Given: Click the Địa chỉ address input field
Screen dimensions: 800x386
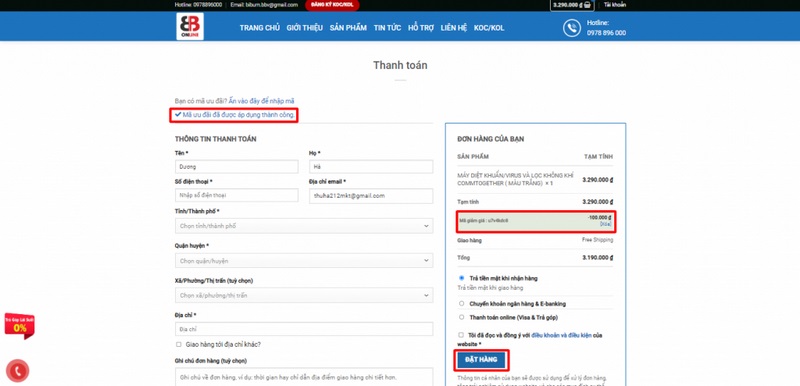Looking at the screenshot, I should (304, 329).
